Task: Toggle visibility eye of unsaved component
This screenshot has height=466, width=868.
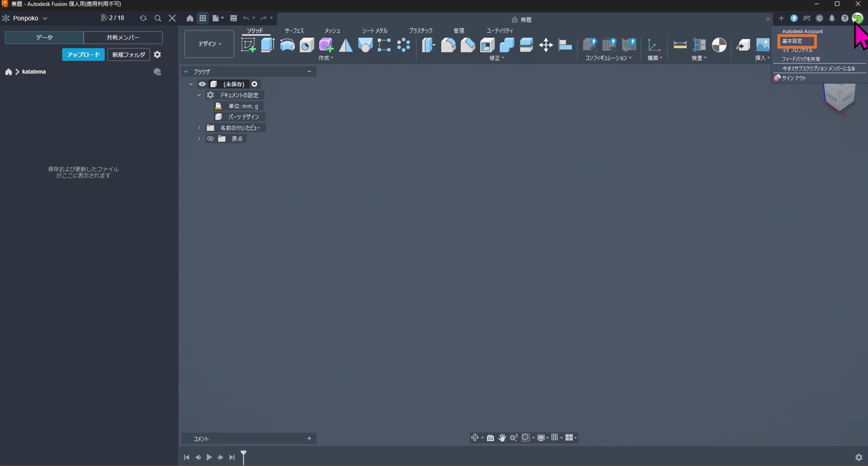Action: point(202,84)
